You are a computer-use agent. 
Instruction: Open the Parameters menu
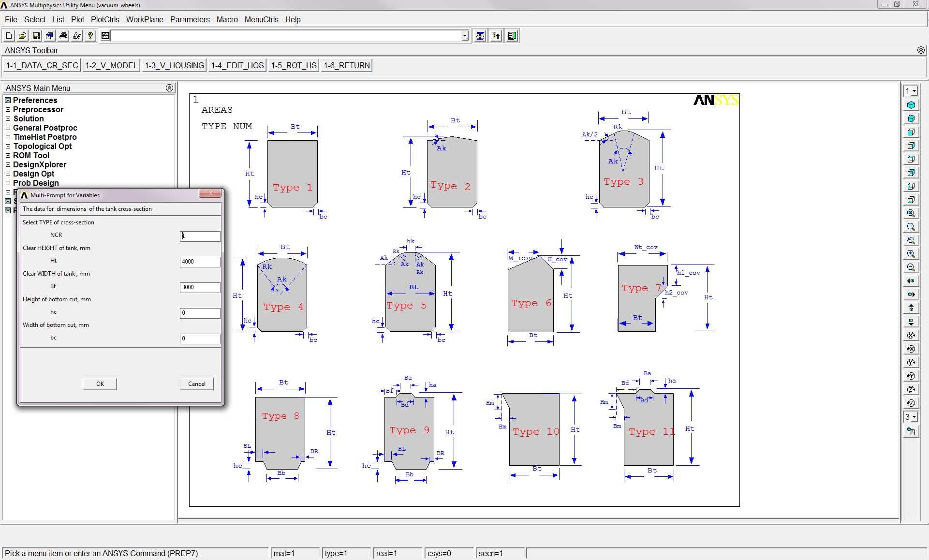click(x=190, y=20)
